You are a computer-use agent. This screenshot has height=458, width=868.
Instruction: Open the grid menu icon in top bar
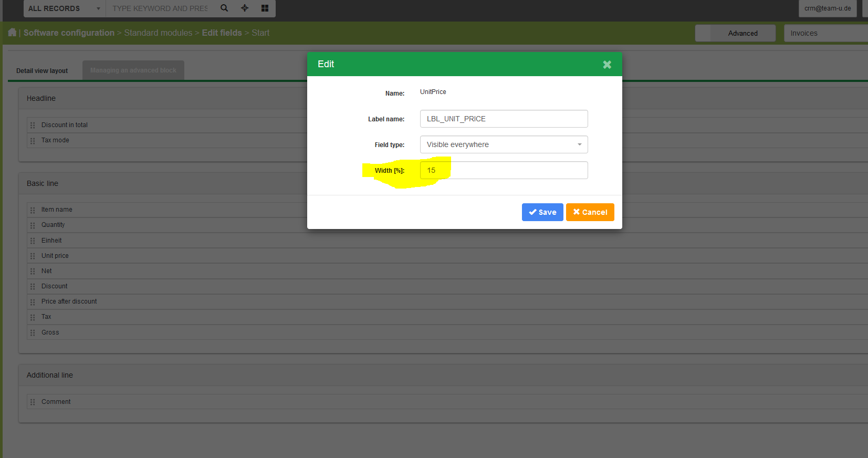pyautogui.click(x=265, y=8)
